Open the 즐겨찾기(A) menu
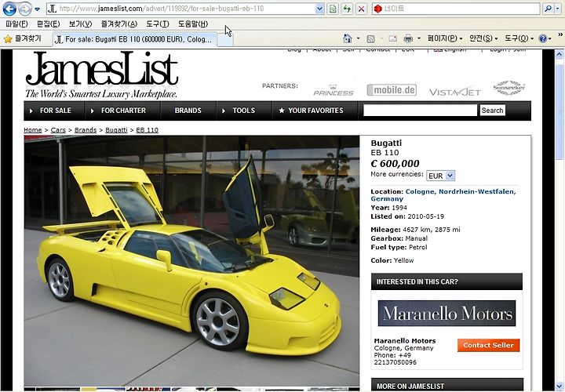565x392 pixels. click(119, 24)
